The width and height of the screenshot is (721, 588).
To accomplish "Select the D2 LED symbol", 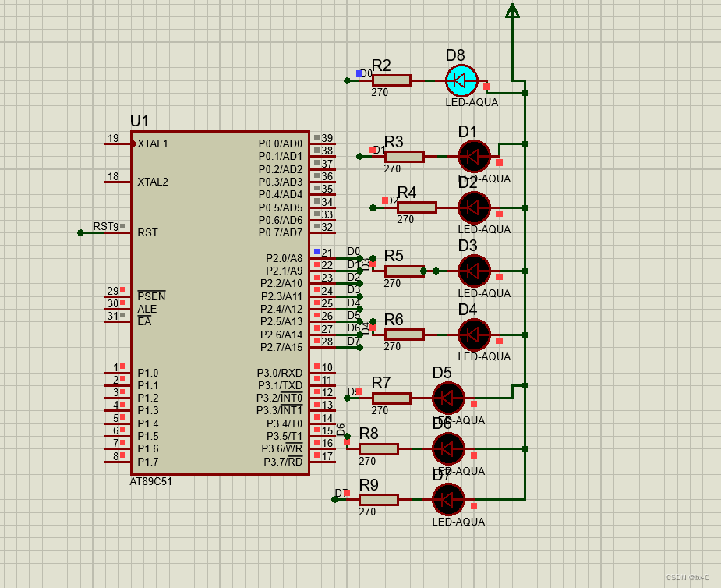I will point(474,207).
